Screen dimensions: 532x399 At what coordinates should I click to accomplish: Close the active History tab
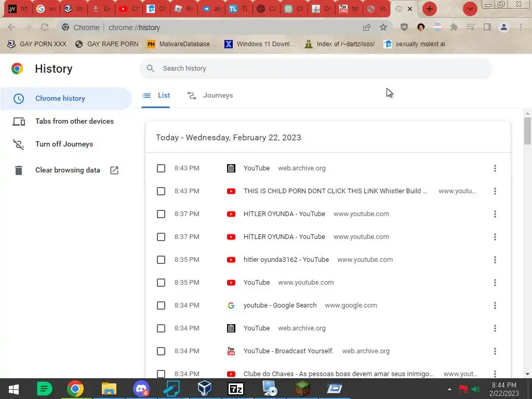(x=410, y=9)
